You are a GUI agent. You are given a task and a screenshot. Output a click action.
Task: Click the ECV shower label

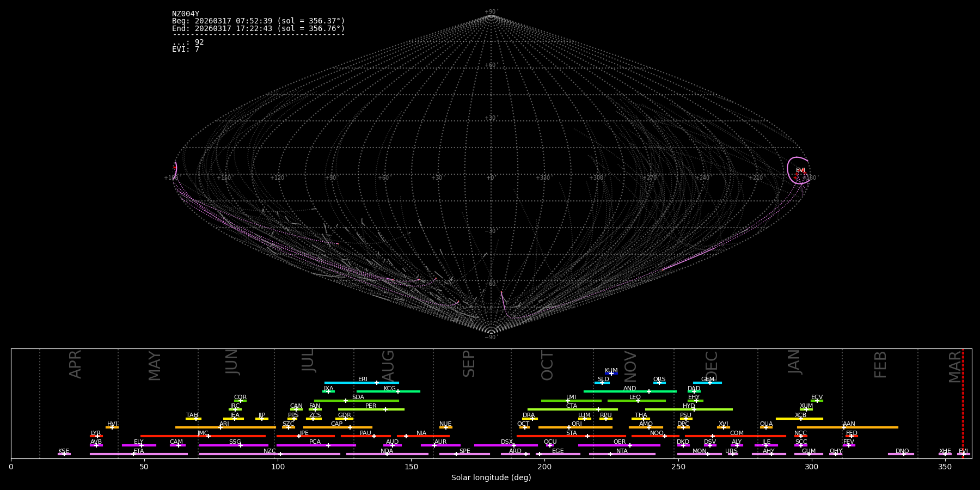click(817, 397)
